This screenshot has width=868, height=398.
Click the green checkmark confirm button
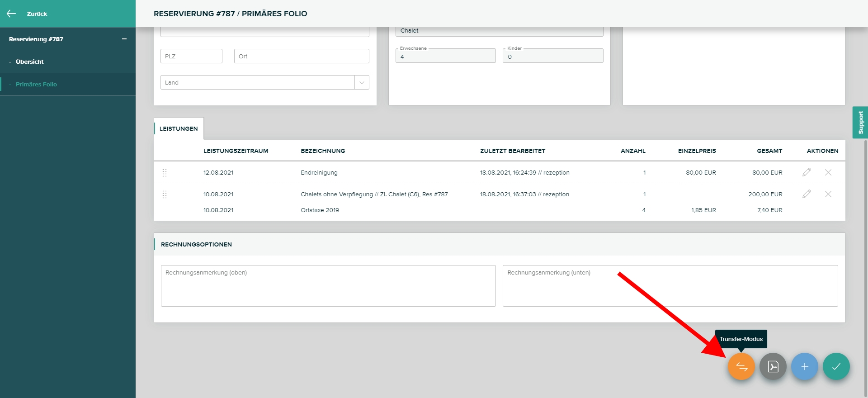click(x=836, y=366)
